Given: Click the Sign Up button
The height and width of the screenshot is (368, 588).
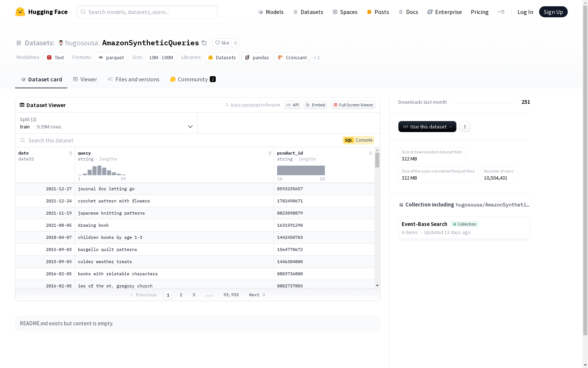Looking at the screenshot, I should (553, 12).
